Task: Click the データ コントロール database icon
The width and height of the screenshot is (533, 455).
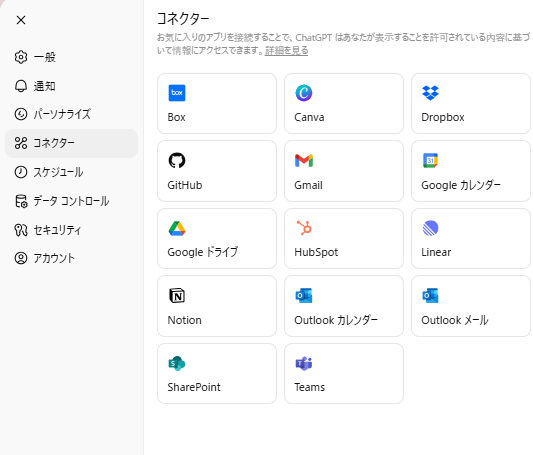Action: pyautogui.click(x=21, y=201)
